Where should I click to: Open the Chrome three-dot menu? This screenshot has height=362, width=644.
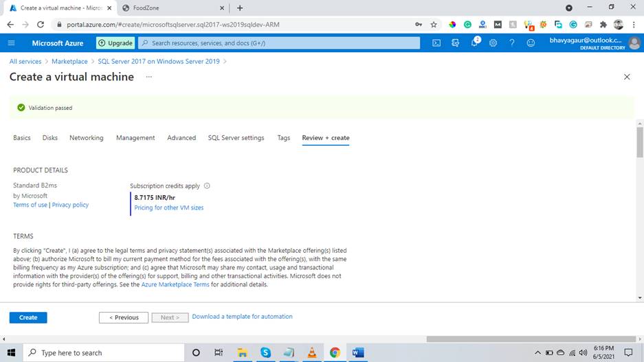click(634, 25)
